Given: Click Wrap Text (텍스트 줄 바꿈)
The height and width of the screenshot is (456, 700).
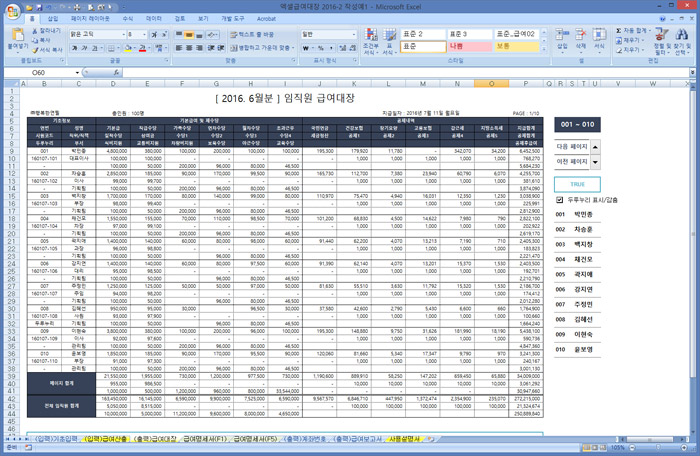Looking at the screenshot, I should click(x=252, y=34).
